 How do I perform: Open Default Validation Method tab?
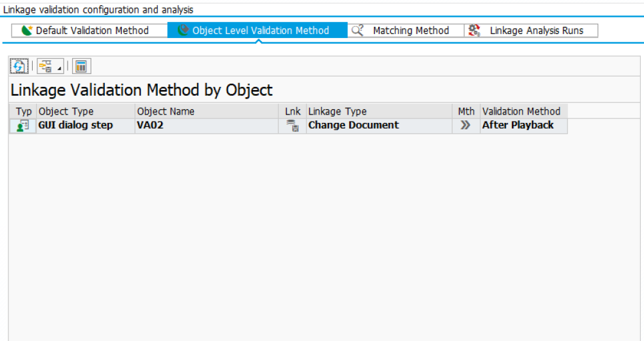click(x=90, y=31)
